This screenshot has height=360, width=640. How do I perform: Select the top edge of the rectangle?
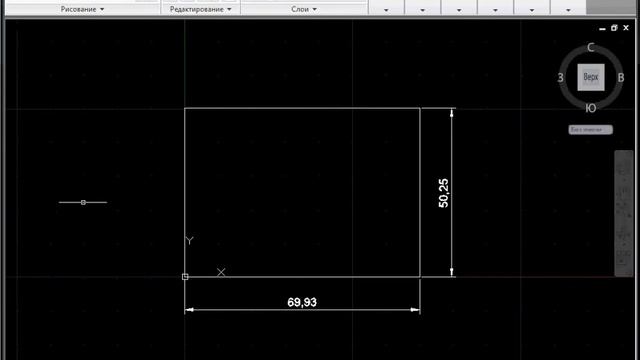302,108
